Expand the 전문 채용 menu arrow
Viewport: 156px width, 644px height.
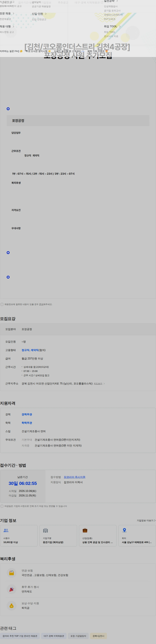tap(13, 13)
